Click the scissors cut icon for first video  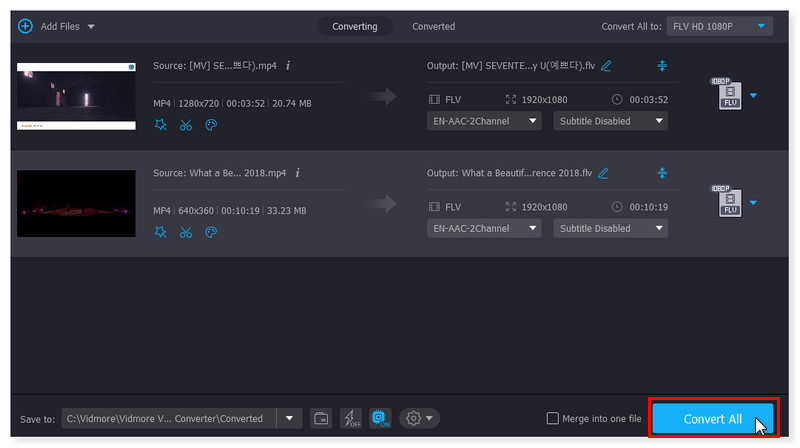186,125
